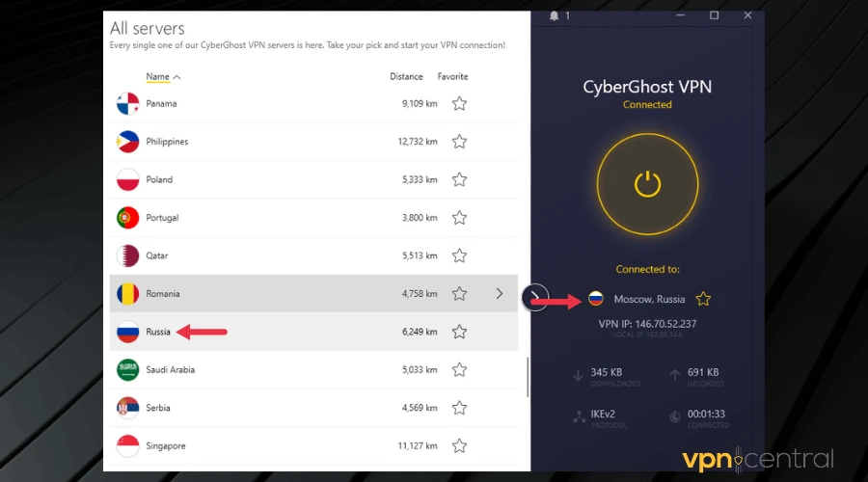Toggle favorite star for Russia server
This screenshot has height=482, width=868.
(460, 332)
